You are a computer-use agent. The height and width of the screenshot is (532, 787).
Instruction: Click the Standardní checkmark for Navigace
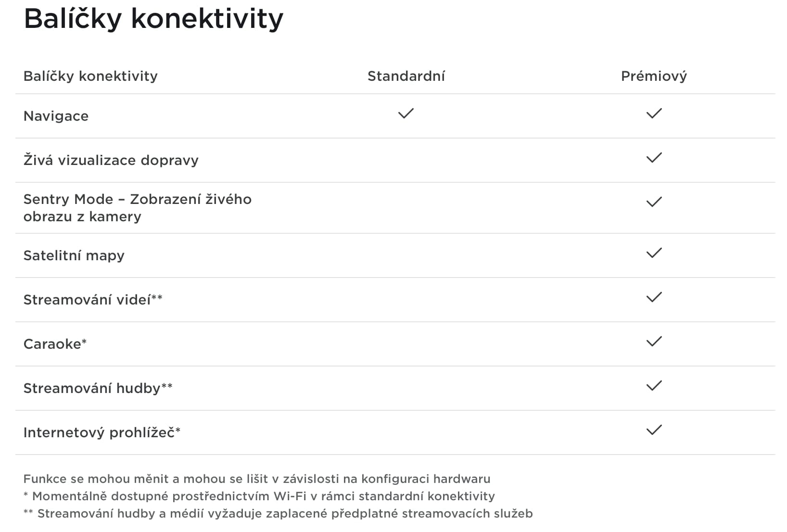(406, 114)
